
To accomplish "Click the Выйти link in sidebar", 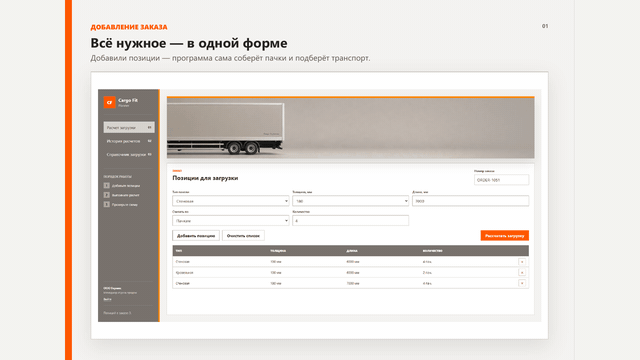I will click(x=107, y=299).
